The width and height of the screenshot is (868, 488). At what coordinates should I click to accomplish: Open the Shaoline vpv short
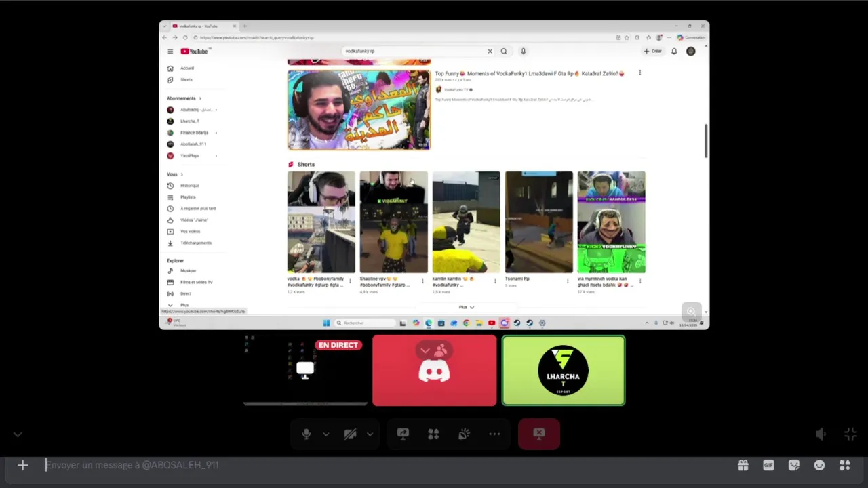pos(393,222)
